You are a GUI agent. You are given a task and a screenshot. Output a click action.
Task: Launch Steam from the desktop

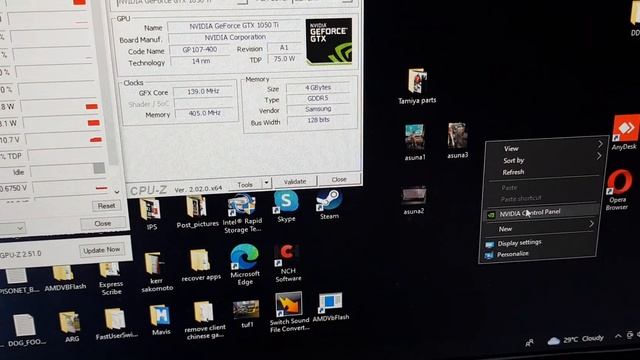(329, 200)
